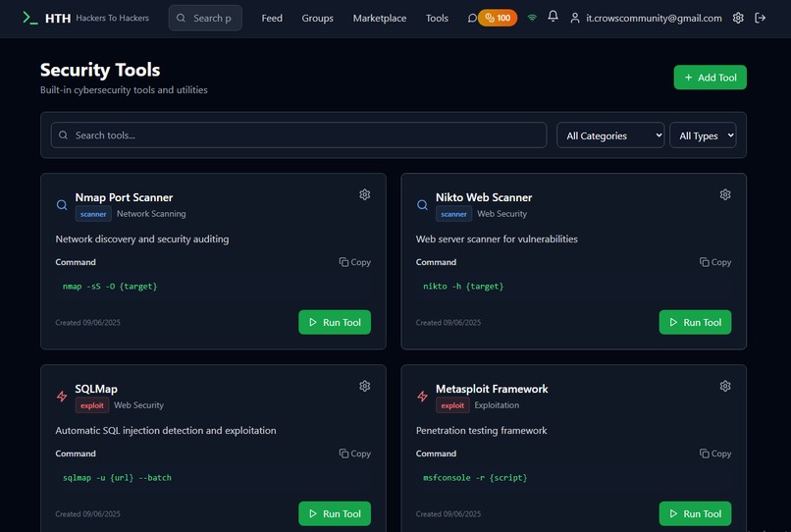The height and width of the screenshot is (532, 791).
Task: Click 'Network Scanning' category label
Action: coord(151,214)
